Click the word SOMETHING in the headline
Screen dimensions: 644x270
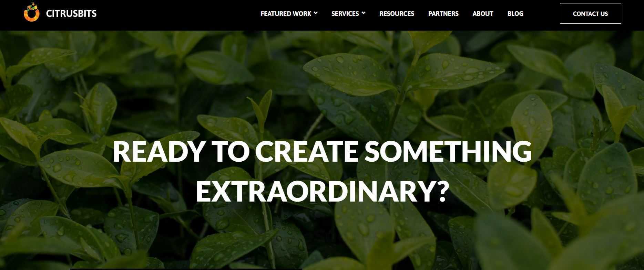448,151
